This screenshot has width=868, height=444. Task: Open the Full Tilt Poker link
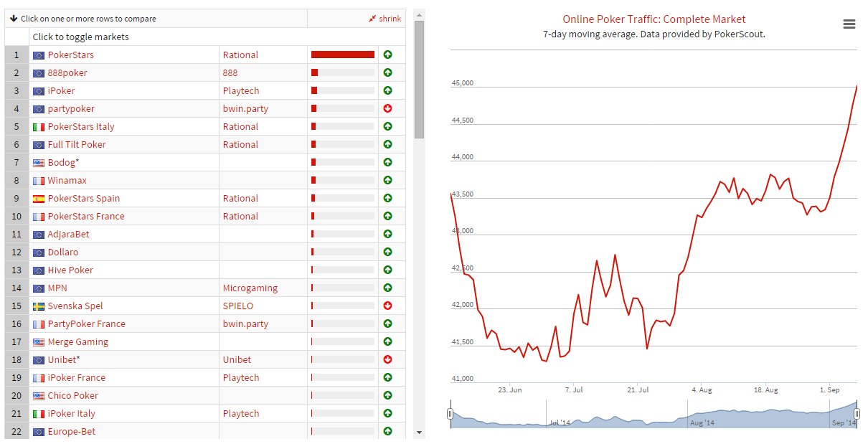point(77,144)
